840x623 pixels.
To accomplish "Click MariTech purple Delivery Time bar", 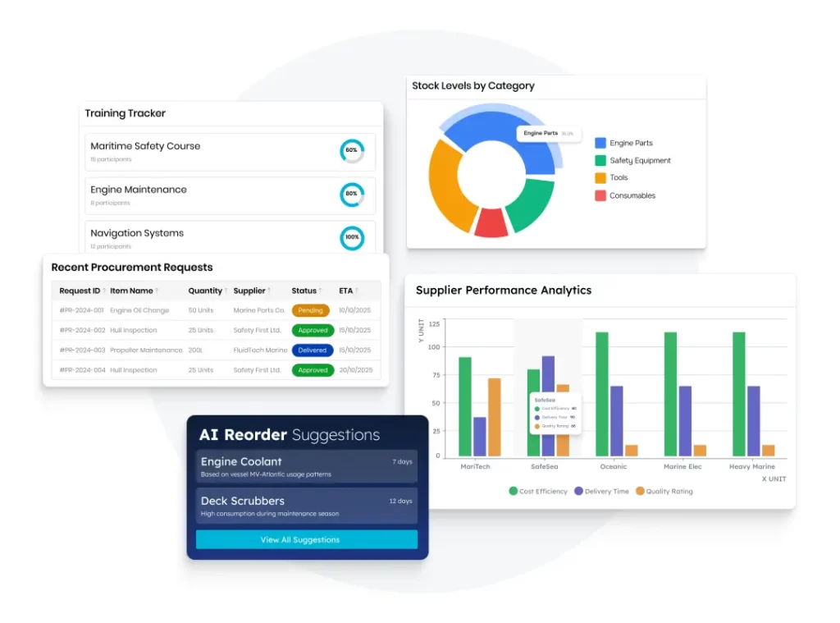I will (480, 437).
